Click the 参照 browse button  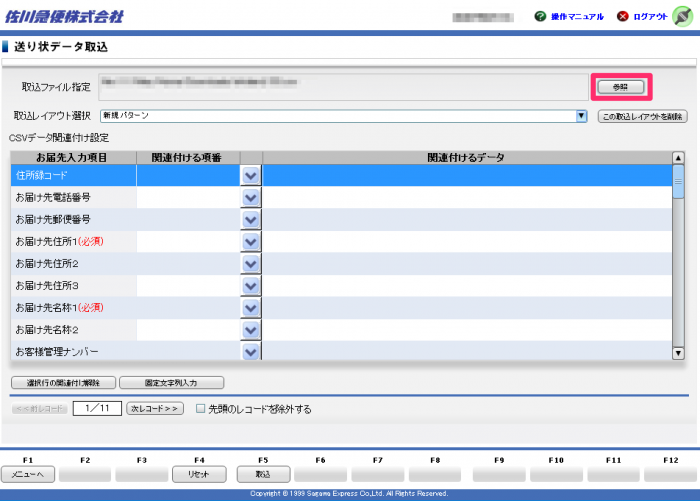click(x=621, y=87)
